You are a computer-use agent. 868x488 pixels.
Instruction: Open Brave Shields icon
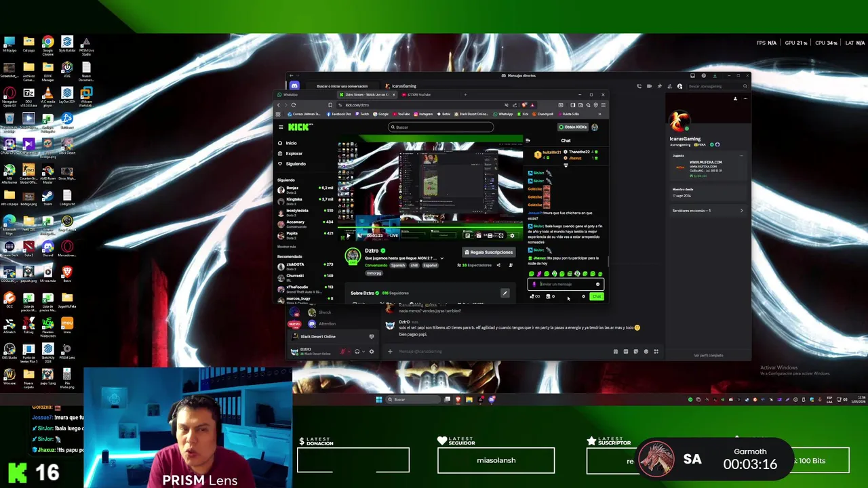pos(524,105)
